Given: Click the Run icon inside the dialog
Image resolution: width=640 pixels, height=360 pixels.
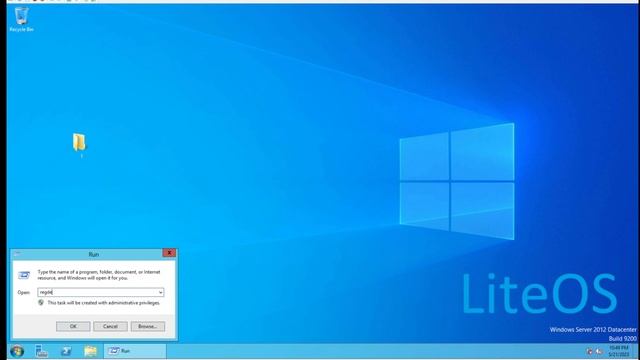Looking at the screenshot, I should 24,275.
